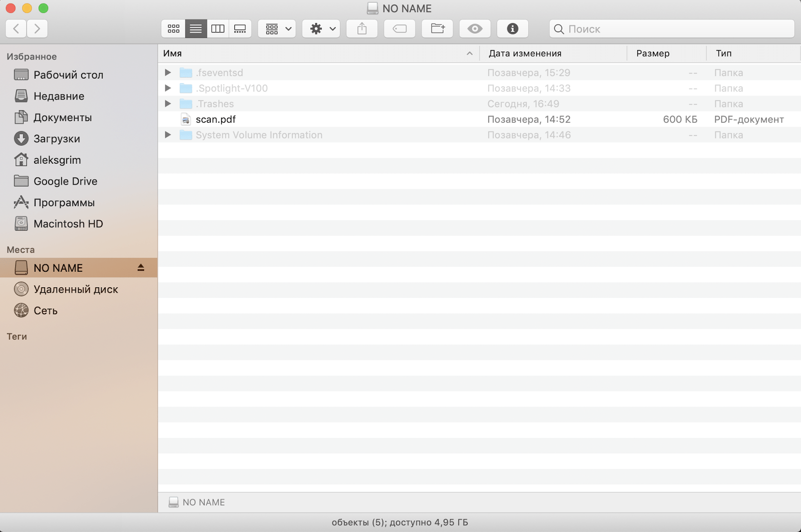This screenshot has width=801, height=532.
Task: Click the Поиск search field
Action: click(676, 29)
